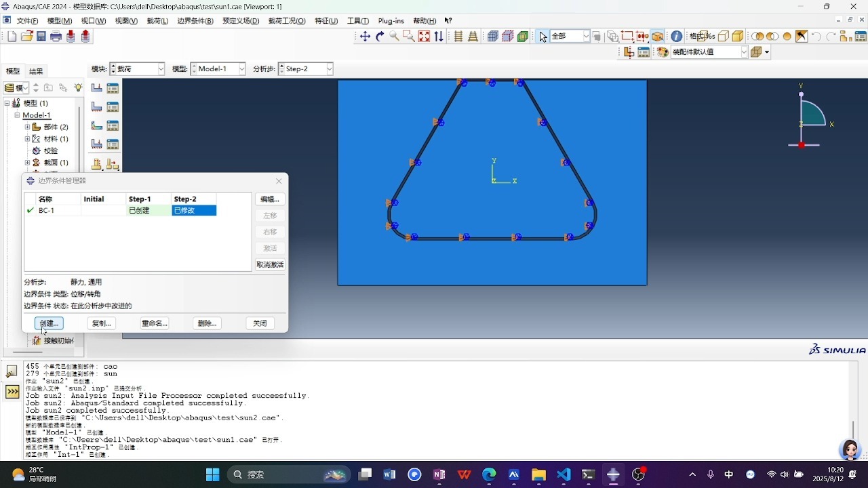The height and width of the screenshot is (488, 868).
Task: Click the Cycle Views arrows icon
Action: pos(439,37)
